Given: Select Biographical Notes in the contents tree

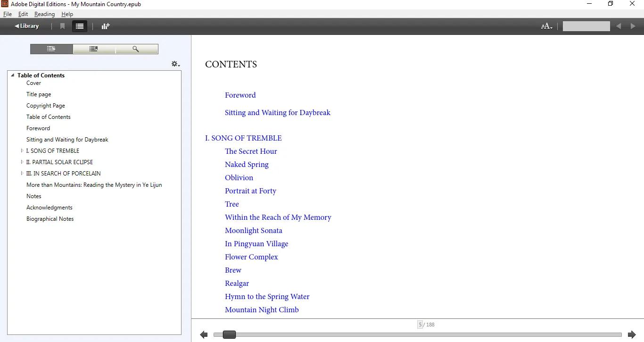Looking at the screenshot, I should (x=50, y=219).
